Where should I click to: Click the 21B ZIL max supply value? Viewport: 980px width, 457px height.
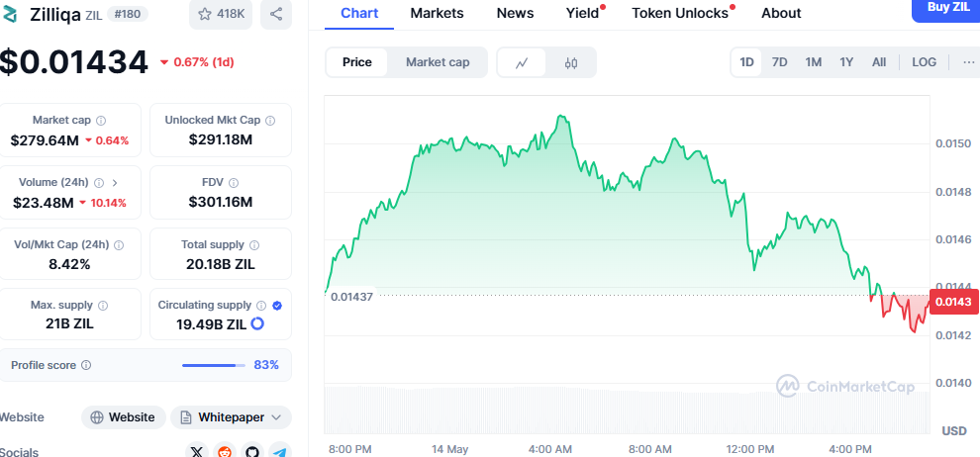tap(69, 323)
